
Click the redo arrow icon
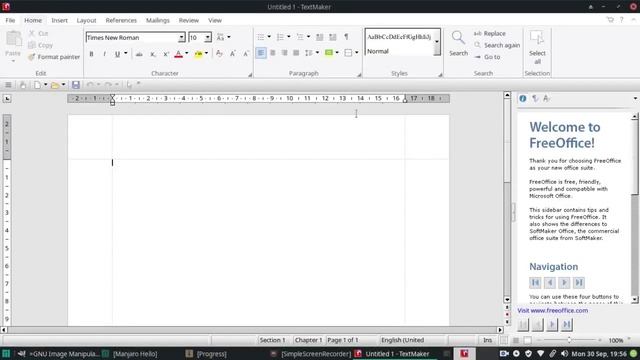tap(108, 85)
